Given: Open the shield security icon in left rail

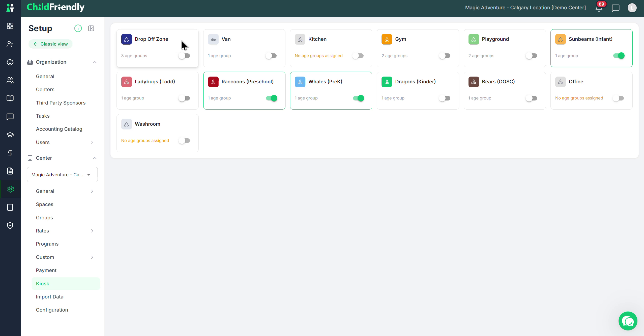Looking at the screenshot, I should pyautogui.click(x=10, y=225).
